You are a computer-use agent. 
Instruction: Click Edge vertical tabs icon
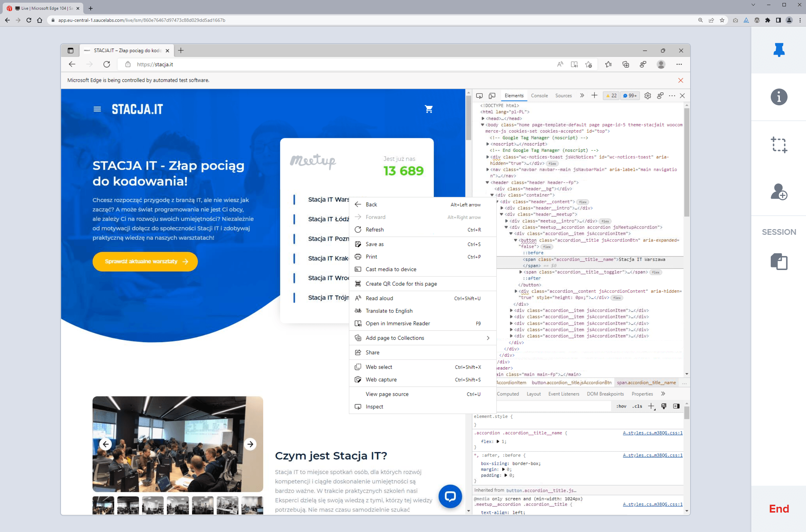tap(70, 51)
